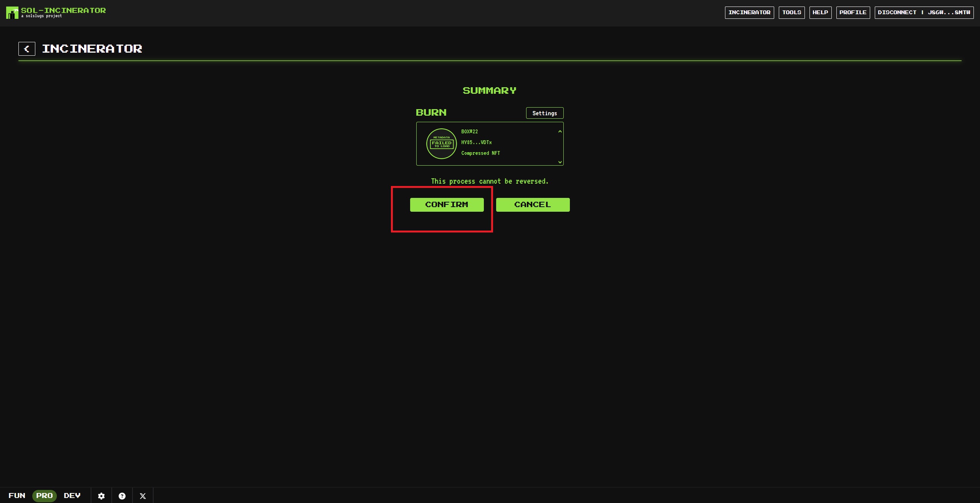The image size is (980, 503).
Task: Open the gear settings icon in bottom bar
Action: click(101, 496)
